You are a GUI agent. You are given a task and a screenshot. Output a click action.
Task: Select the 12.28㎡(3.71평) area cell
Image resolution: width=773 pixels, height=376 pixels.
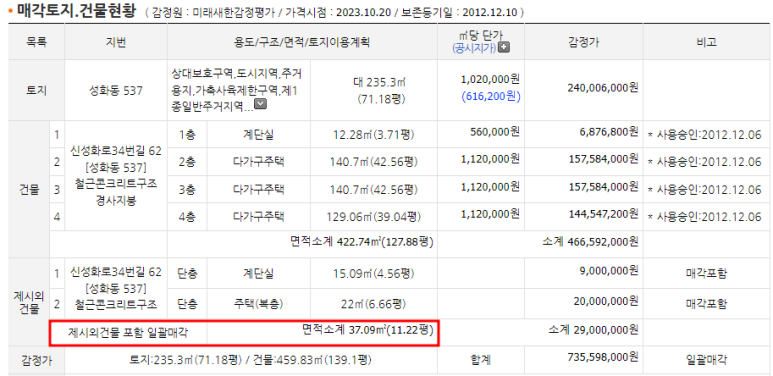pos(374,135)
